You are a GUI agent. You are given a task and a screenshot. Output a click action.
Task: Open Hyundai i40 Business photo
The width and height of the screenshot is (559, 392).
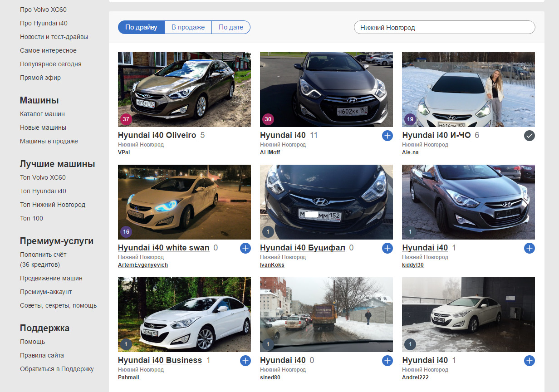pos(184,314)
